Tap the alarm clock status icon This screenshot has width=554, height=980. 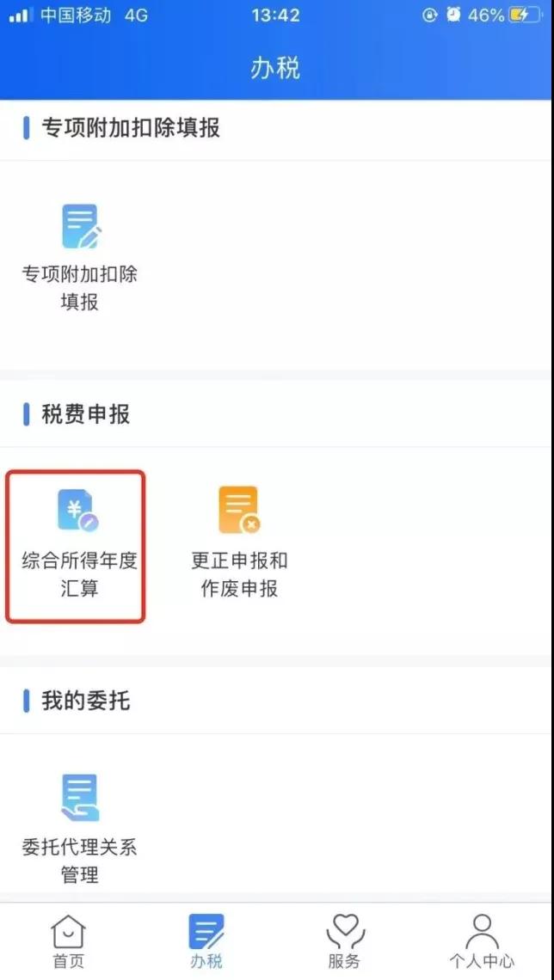tap(453, 15)
